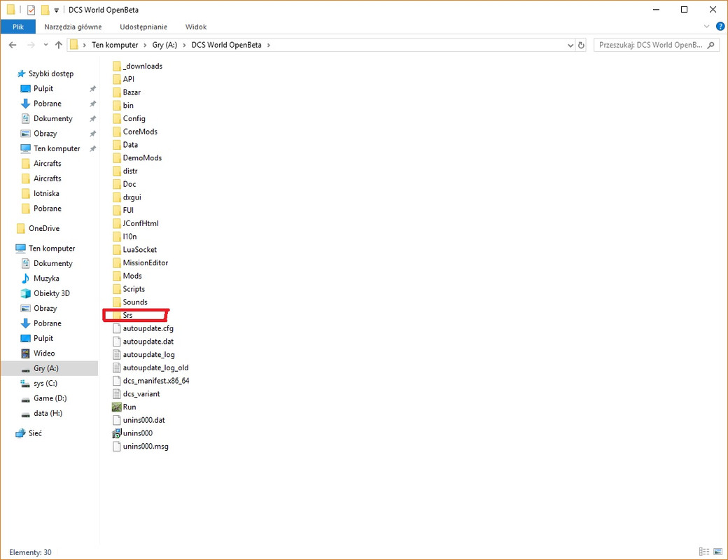Image resolution: width=728 pixels, height=560 pixels.
Task: Expand chevron after DCS World OpenBeta breadcrumb
Action: (x=268, y=45)
